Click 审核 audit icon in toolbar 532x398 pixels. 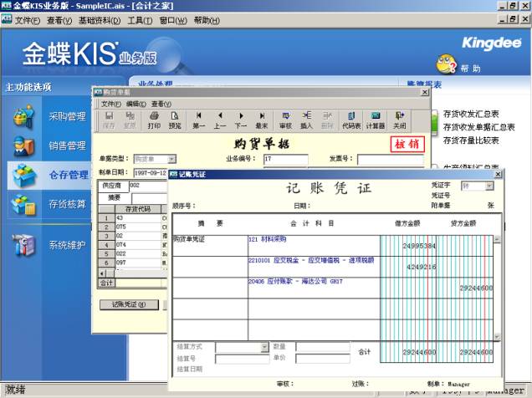tap(286, 120)
